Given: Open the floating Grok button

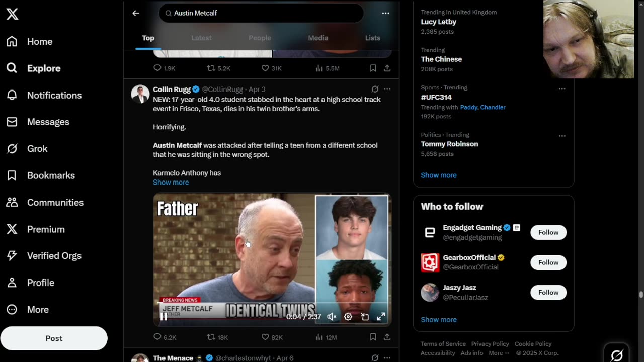Looking at the screenshot, I should point(617,355).
